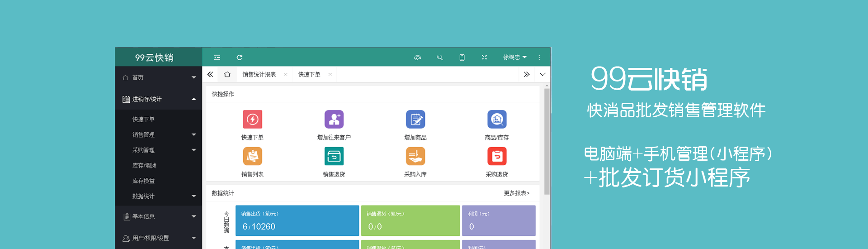Open tab options dropdown chevron
The height and width of the screenshot is (249, 868).
point(542,74)
